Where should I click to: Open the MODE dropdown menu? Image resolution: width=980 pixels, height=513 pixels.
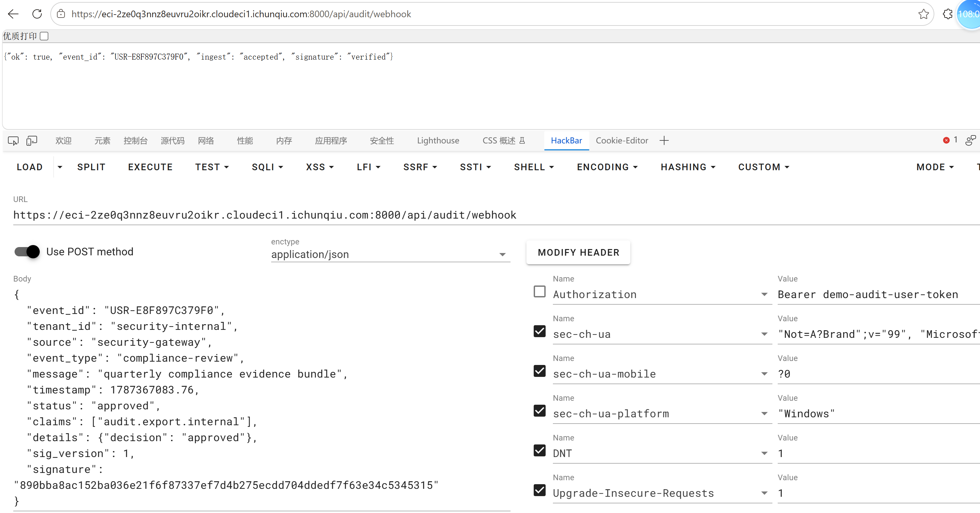coord(935,167)
